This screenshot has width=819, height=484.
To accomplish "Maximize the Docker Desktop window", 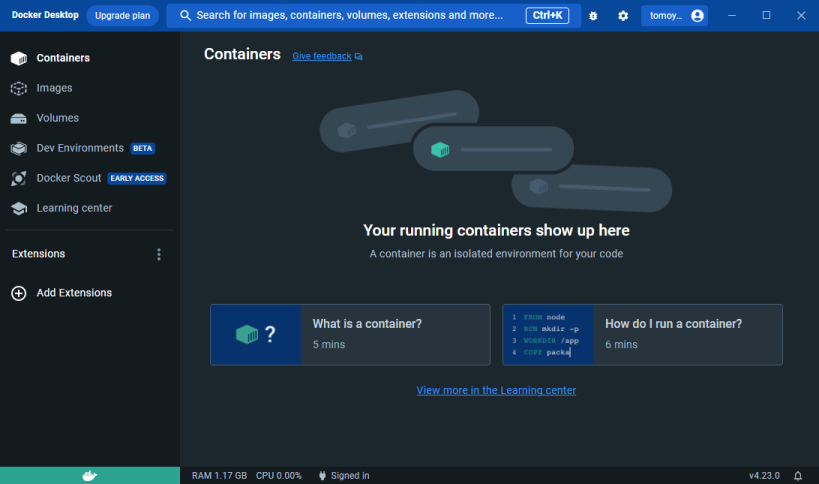I will 766,16.
